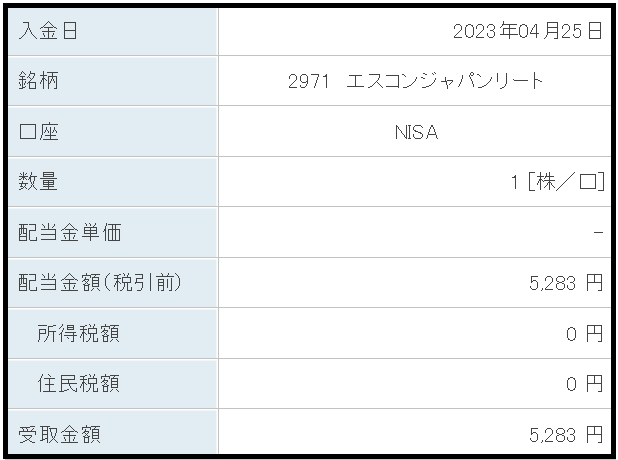Select the 0 円 income tax value
Viewport: 618px width, 460px height.
pos(584,334)
